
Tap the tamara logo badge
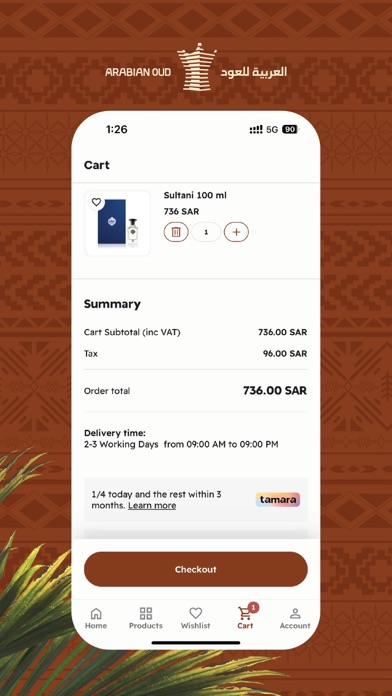click(x=278, y=500)
